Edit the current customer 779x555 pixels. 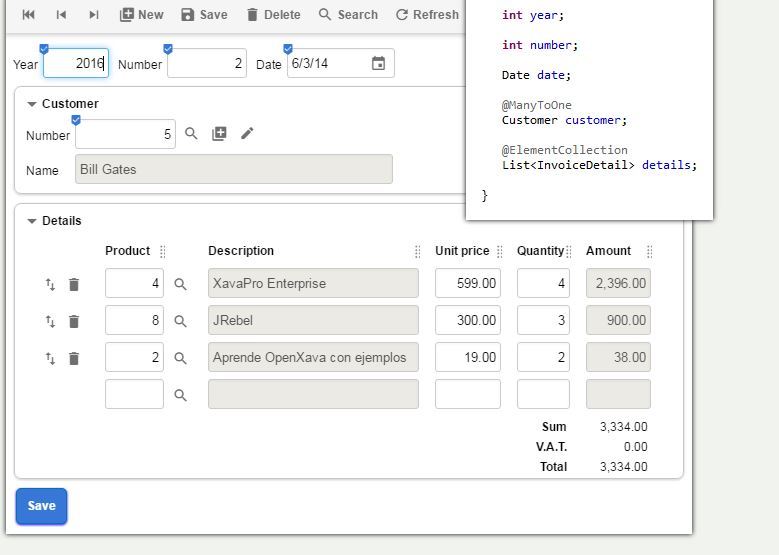pos(247,133)
